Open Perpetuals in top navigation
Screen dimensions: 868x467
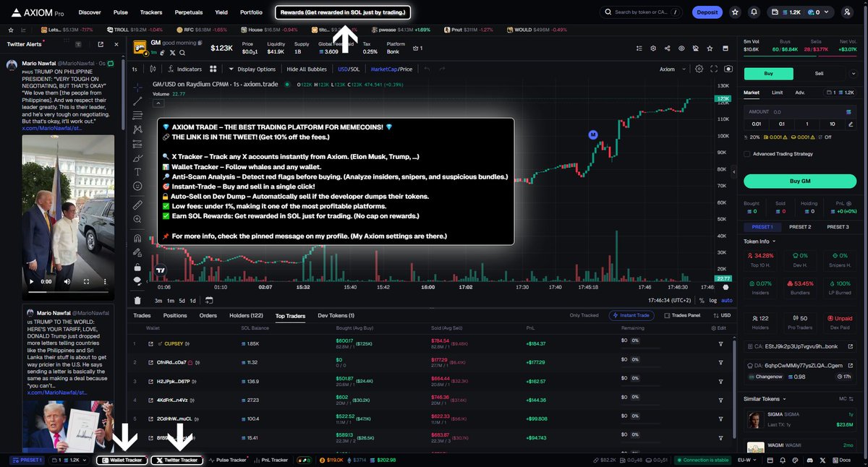click(x=188, y=12)
